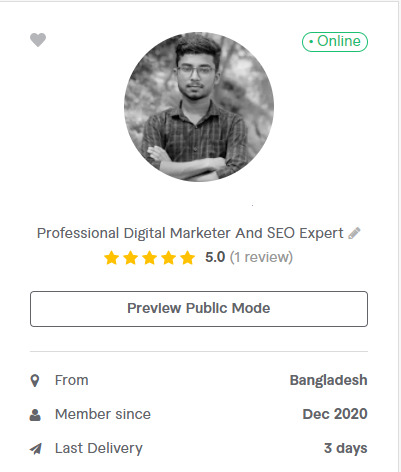
Task: Click the paper plane delivery icon
Action: click(36, 449)
